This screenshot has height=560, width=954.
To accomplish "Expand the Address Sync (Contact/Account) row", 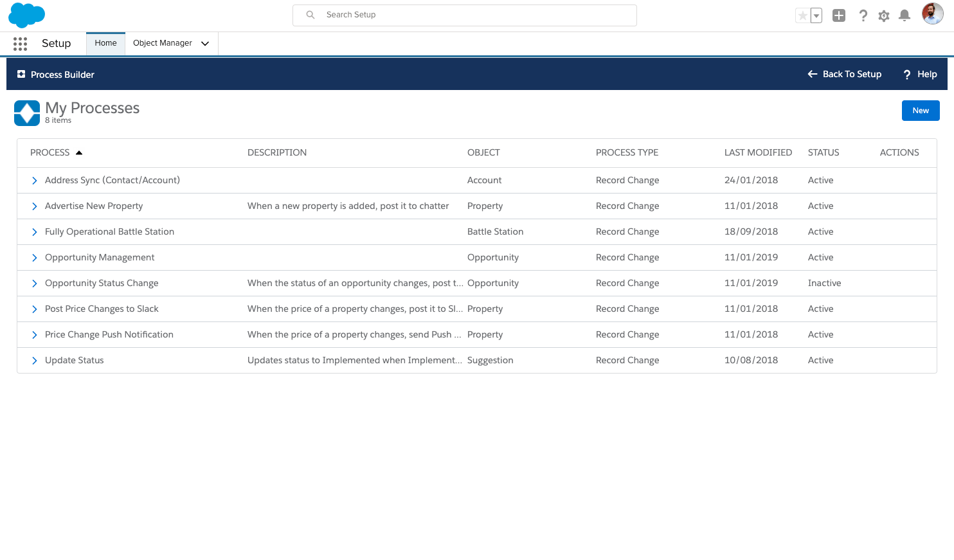I will [34, 181].
